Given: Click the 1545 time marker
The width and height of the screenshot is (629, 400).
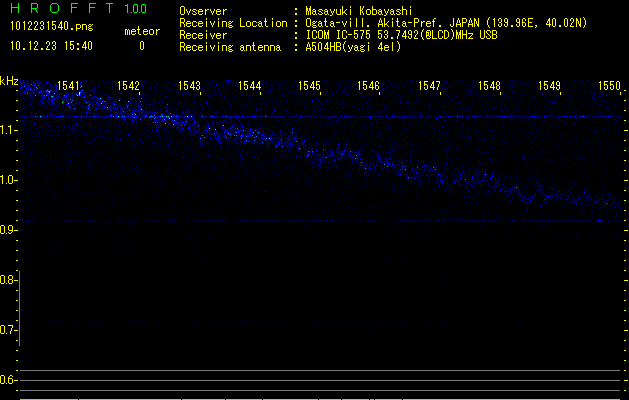Looking at the screenshot, I should pos(309,87).
